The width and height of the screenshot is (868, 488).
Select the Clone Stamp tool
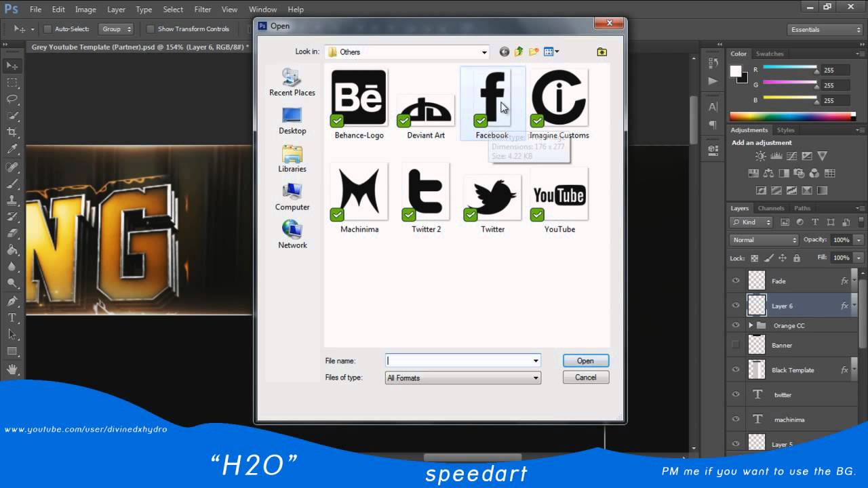click(x=12, y=201)
